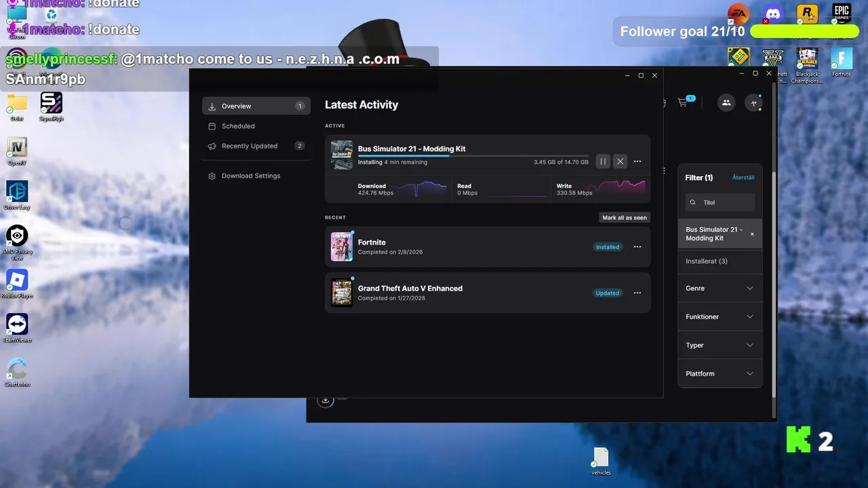This screenshot has width=868, height=488.
Task: Open Roblox Player desktop icon
Action: tap(17, 283)
